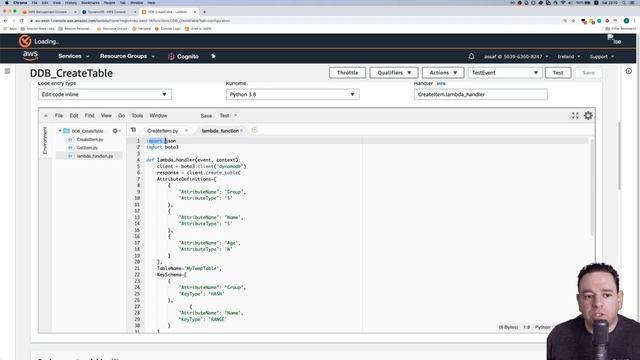Click Test in the editor toolbar
This screenshot has height=360, width=640.
(224, 116)
